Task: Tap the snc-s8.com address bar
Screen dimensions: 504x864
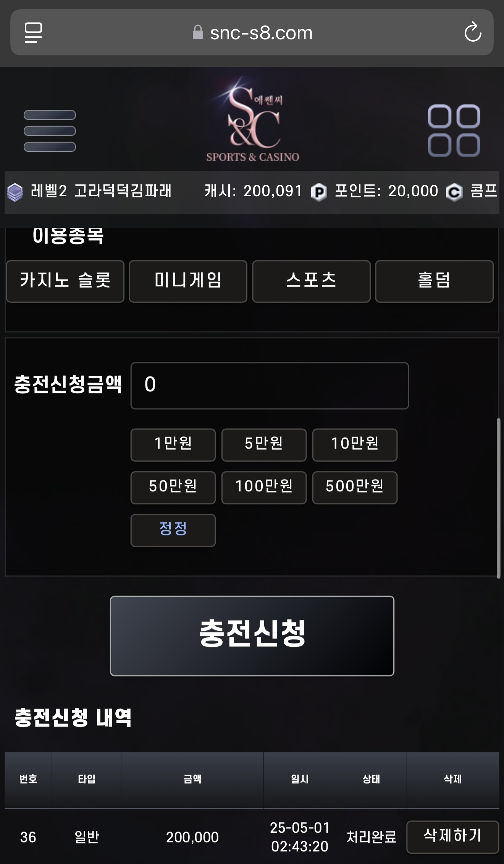Action: [252, 32]
